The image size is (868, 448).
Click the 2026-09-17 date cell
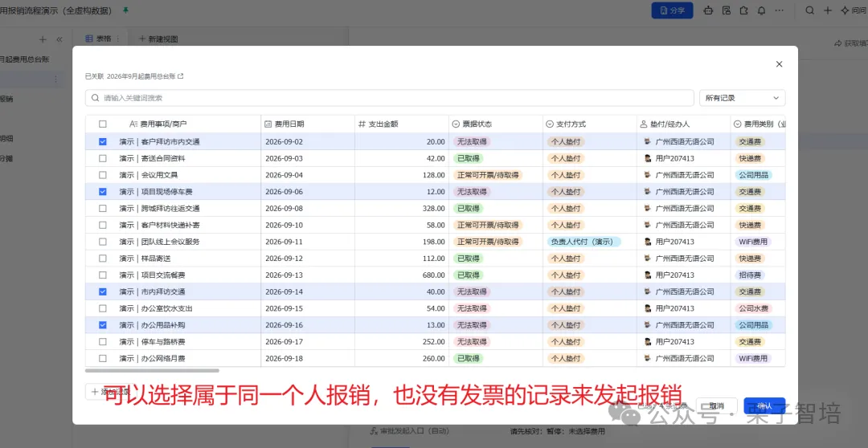pyautogui.click(x=308, y=342)
